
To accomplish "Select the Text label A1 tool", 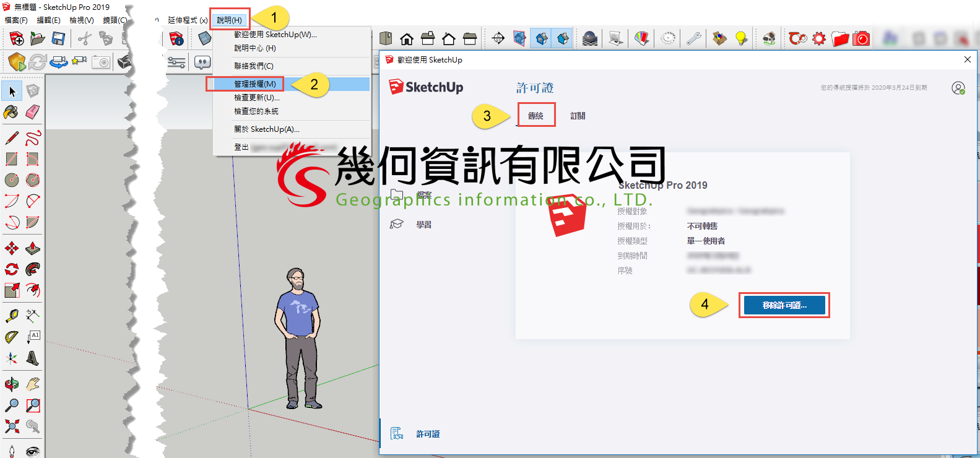I will [33, 337].
